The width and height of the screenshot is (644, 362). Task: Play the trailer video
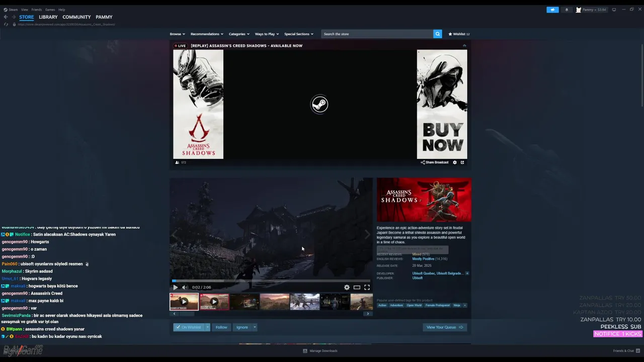coord(175,287)
